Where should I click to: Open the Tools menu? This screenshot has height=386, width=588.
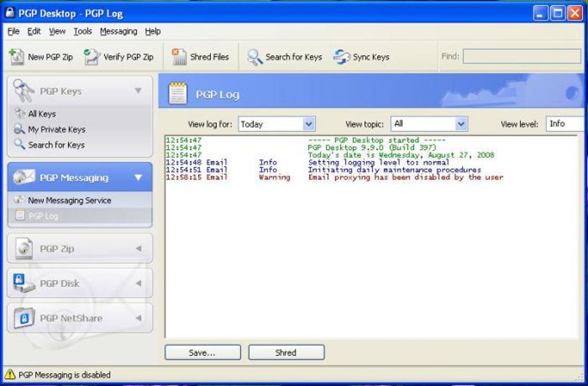pos(82,32)
